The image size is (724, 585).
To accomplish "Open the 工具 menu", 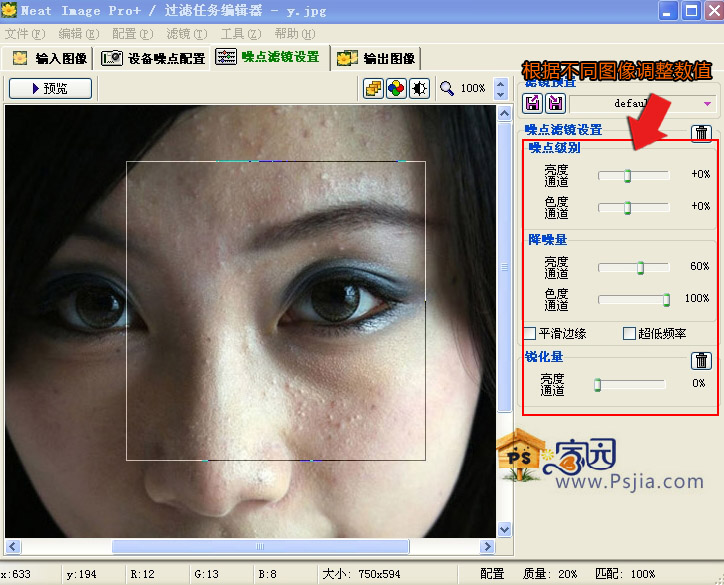I will [235, 34].
